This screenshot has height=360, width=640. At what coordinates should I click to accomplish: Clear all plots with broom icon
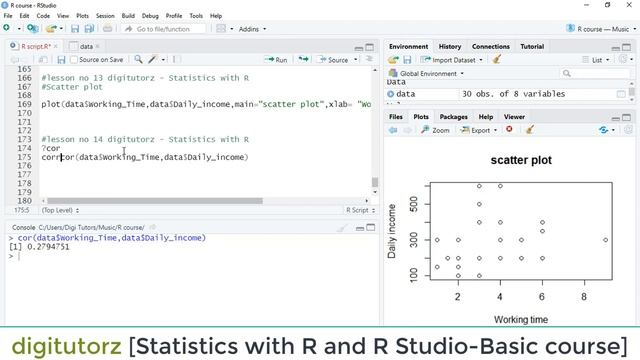(530, 130)
